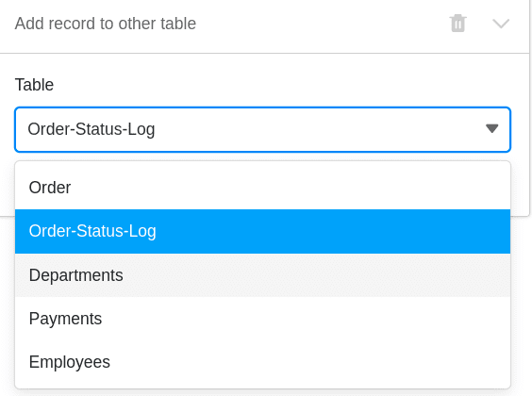Viewport: 532px width, 396px height.
Task: Set target table to Payments
Action: [262, 319]
